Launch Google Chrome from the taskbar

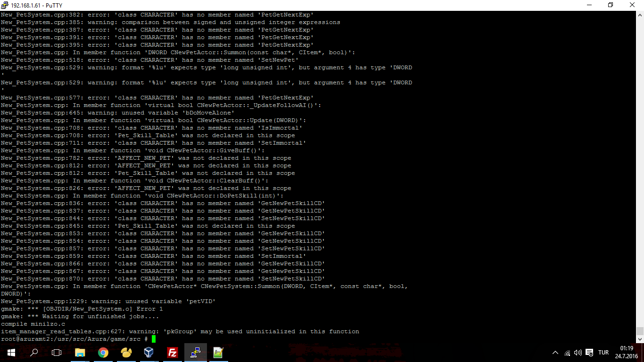click(x=103, y=352)
